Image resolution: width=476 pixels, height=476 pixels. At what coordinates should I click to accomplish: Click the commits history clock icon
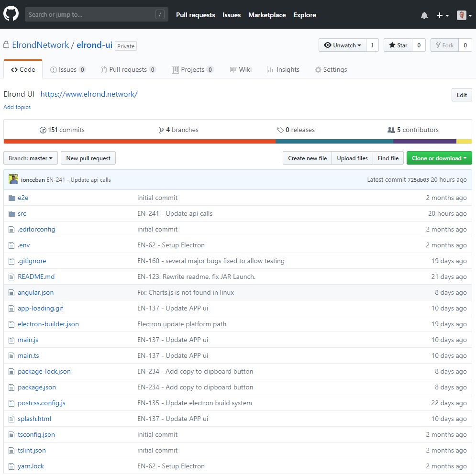pyautogui.click(x=43, y=130)
